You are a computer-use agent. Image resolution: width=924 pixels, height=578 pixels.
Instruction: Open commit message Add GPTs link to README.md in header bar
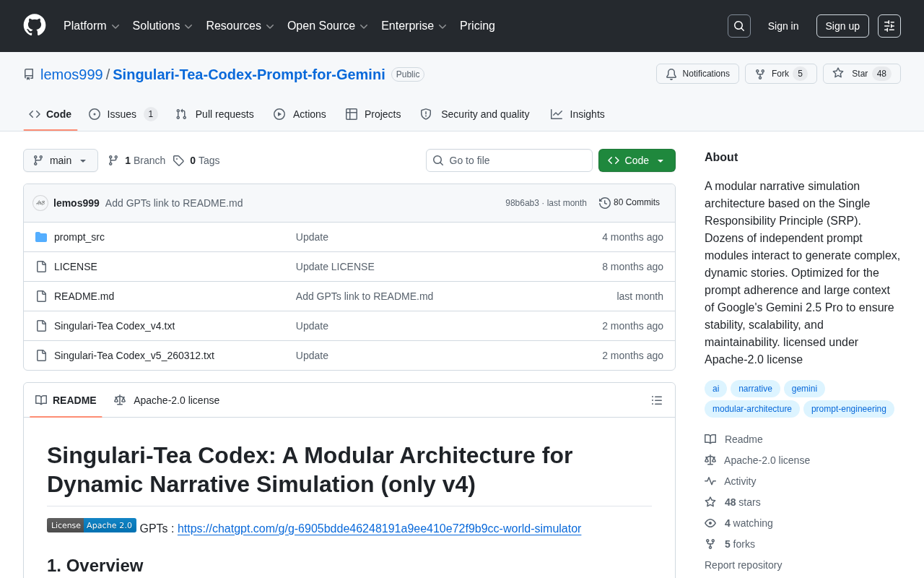pos(174,203)
